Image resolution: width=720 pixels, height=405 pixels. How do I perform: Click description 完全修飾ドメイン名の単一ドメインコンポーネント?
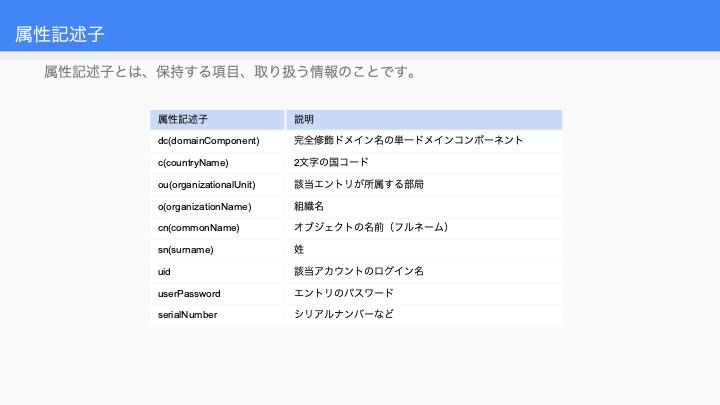[408, 141]
